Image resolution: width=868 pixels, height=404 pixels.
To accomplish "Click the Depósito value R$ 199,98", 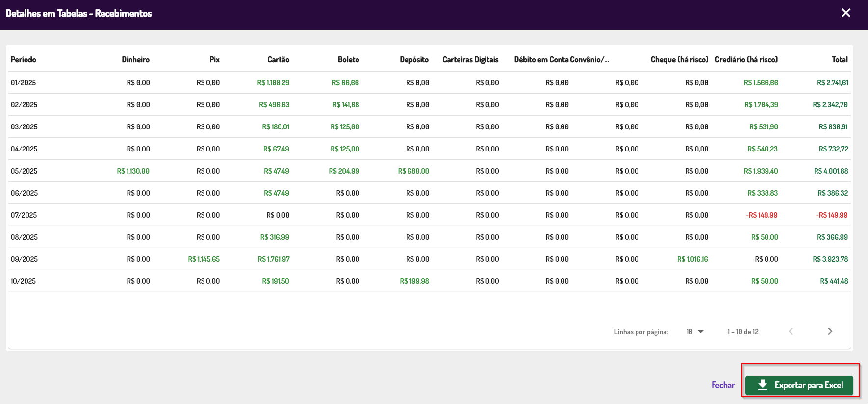I will (x=414, y=281).
